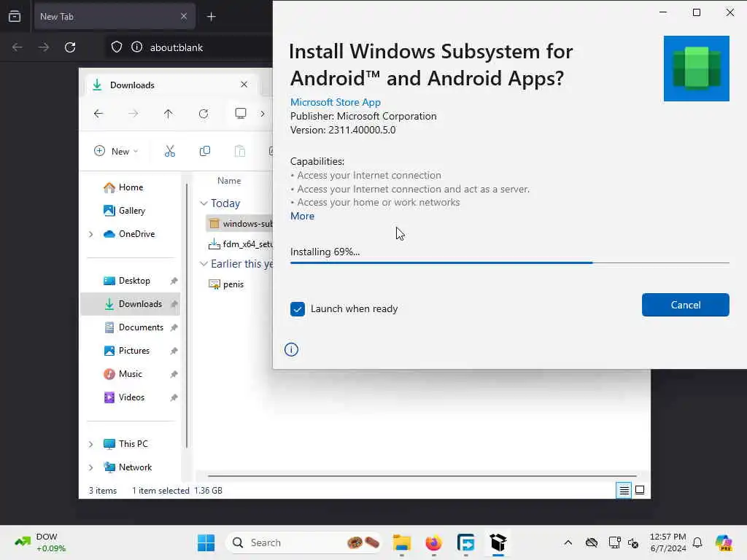The width and height of the screenshot is (747, 560).
Task: Collapse the Earlier this year group
Action: pyautogui.click(x=204, y=264)
